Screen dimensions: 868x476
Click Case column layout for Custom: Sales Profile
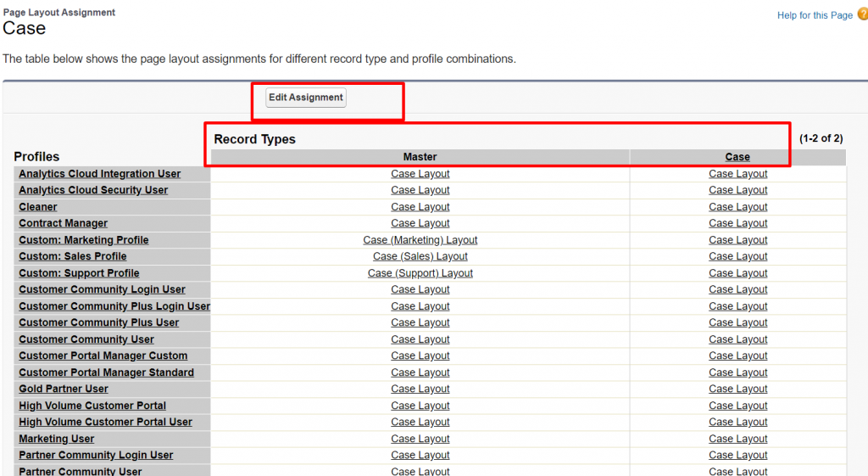pos(737,256)
